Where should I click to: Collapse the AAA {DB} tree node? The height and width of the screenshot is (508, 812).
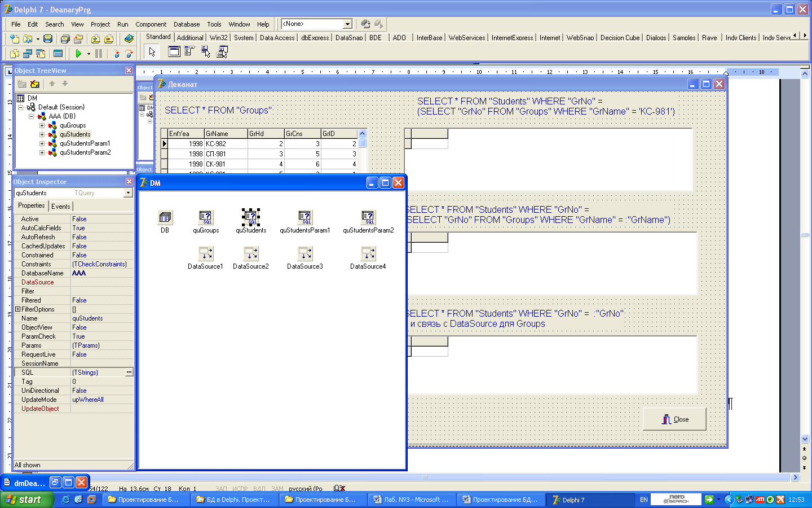[31, 116]
